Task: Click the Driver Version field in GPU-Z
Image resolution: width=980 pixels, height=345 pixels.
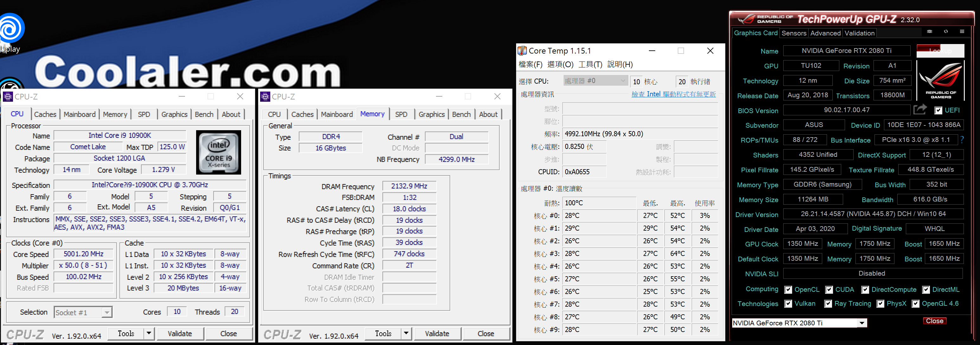Action: [x=873, y=214]
